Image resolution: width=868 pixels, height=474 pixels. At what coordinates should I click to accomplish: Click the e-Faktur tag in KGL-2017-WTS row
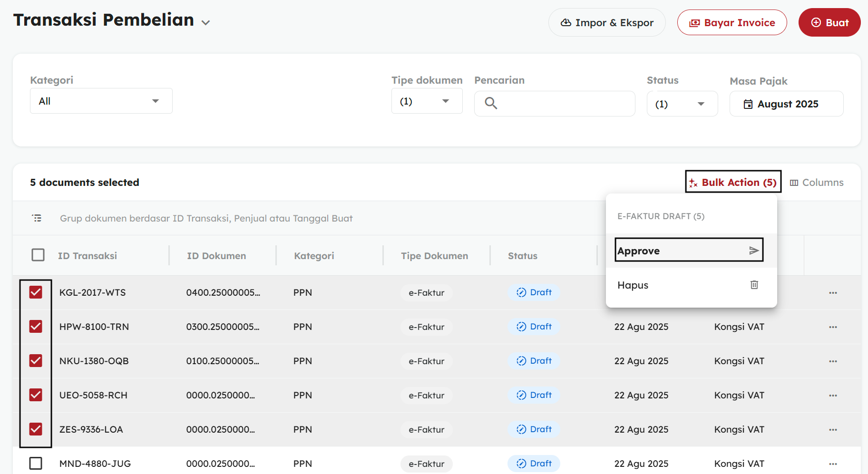427,293
